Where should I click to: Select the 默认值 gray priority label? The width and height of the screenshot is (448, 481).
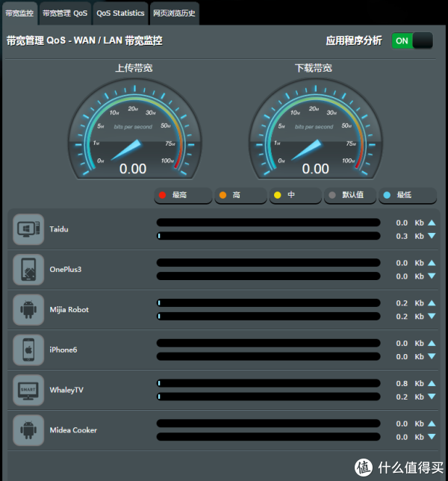point(350,196)
